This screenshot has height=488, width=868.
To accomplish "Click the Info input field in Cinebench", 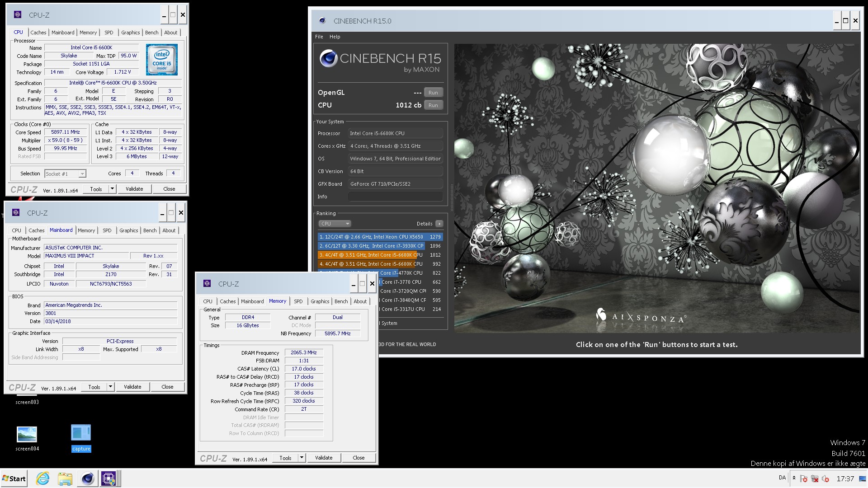I will coord(396,197).
